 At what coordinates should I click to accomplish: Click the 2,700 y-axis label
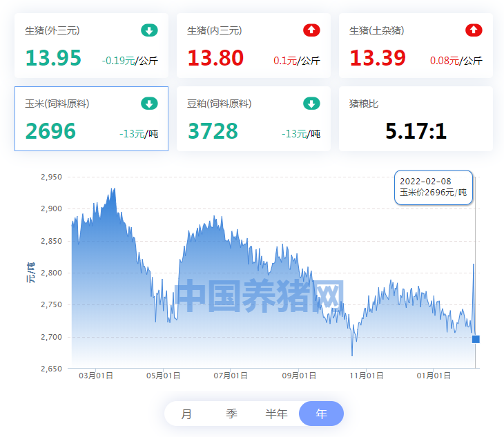(x=51, y=337)
